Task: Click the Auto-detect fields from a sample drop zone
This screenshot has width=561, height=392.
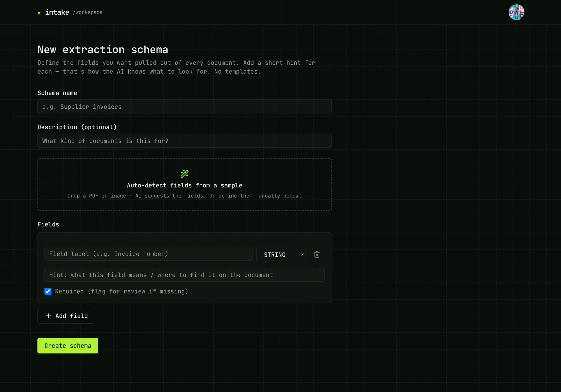Action: coord(184,184)
